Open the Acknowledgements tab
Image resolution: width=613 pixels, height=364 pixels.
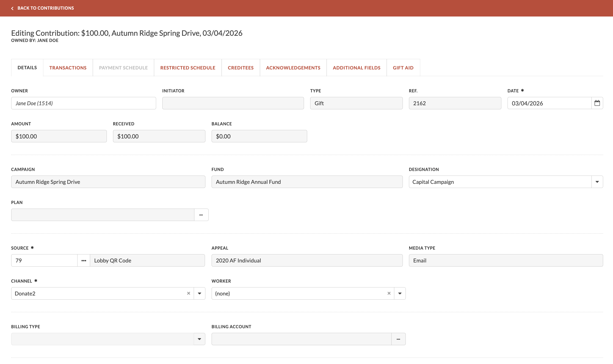point(293,68)
